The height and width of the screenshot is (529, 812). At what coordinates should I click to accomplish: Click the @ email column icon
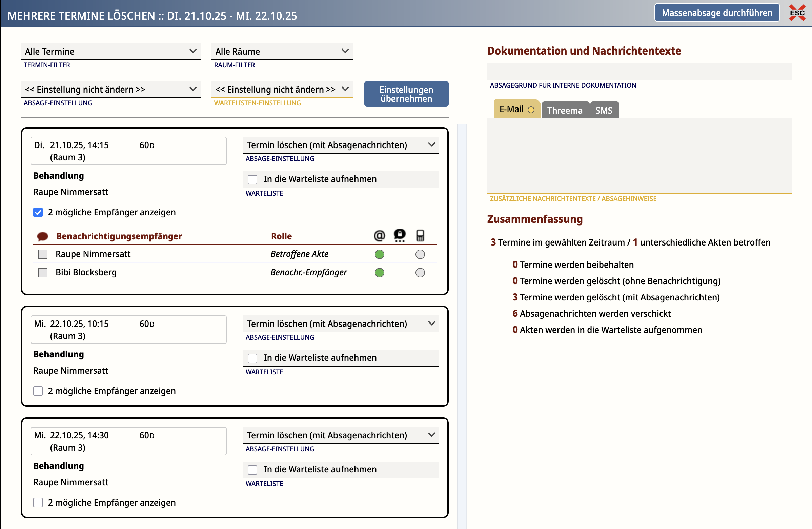click(379, 235)
